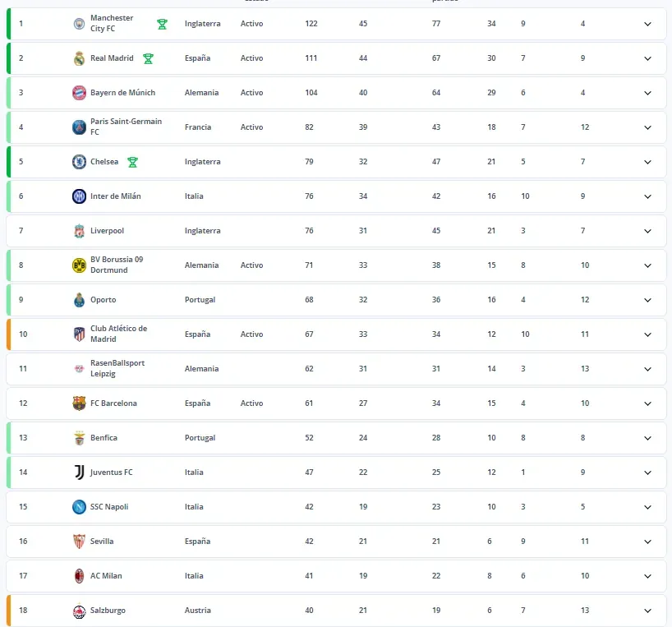Select the Paris Saint-Germain FC logo
The width and height of the screenshot is (672, 627).
click(x=79, y=127)
